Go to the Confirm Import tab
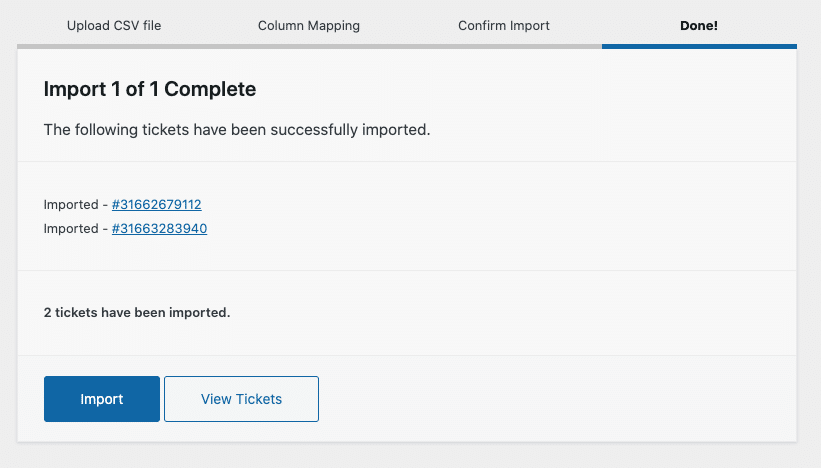Viewport: 821px width, 468px height. coord(504,25)
